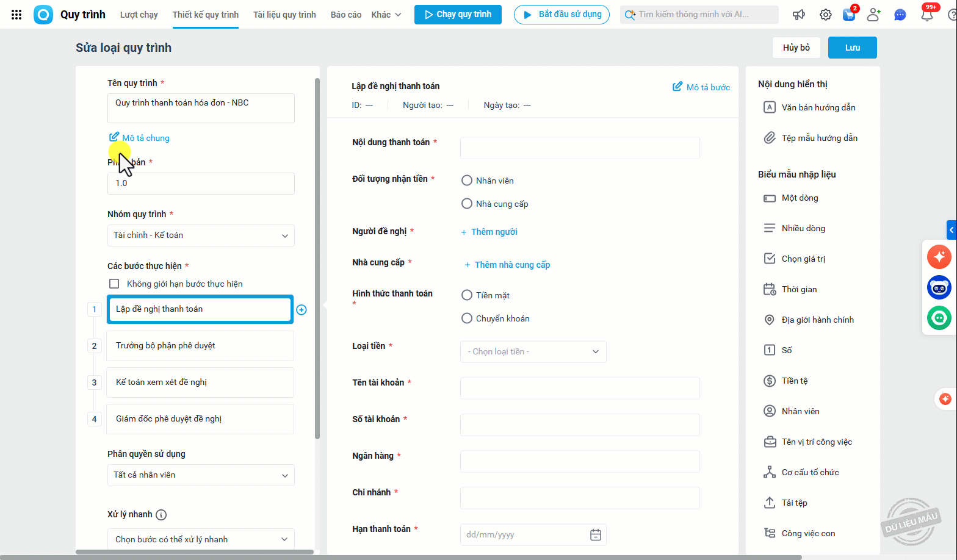Add Nhiều dòng field type
Image resolution: width=957 pixels, height=560 pixels.
tap(795, 228)
